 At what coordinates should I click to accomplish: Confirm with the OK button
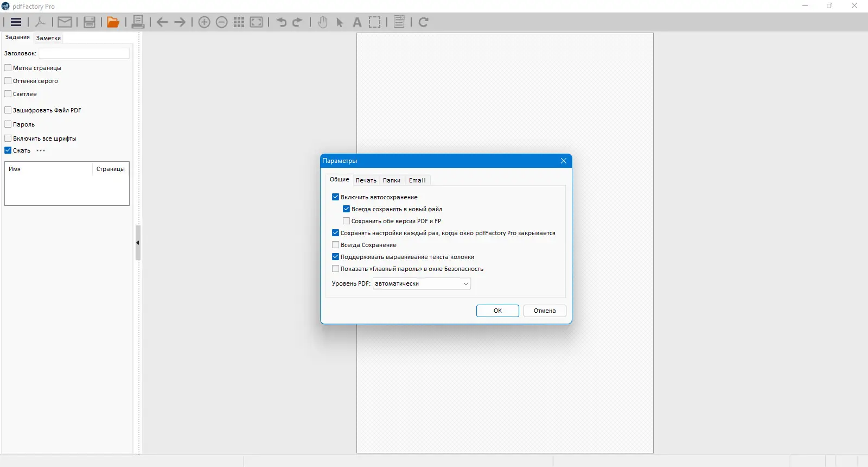pyautogui.click(x=497, y=311)
